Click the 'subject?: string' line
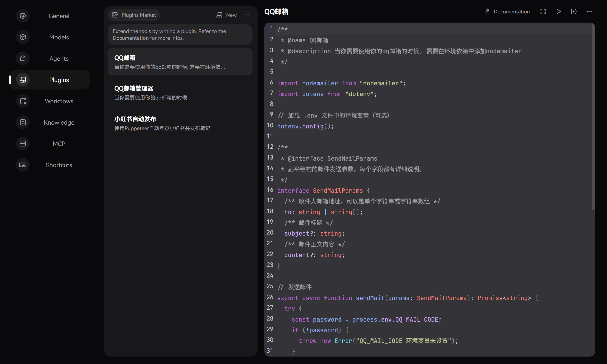The width and height of the screenshot is (607, 364). click(314, 233)
